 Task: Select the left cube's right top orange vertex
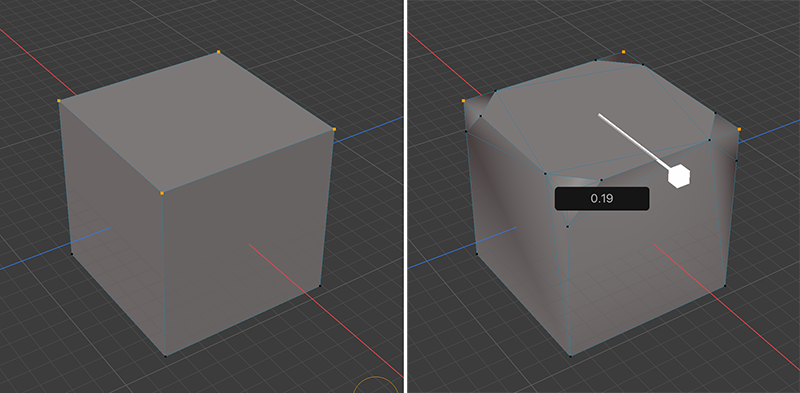coord(334,129)
